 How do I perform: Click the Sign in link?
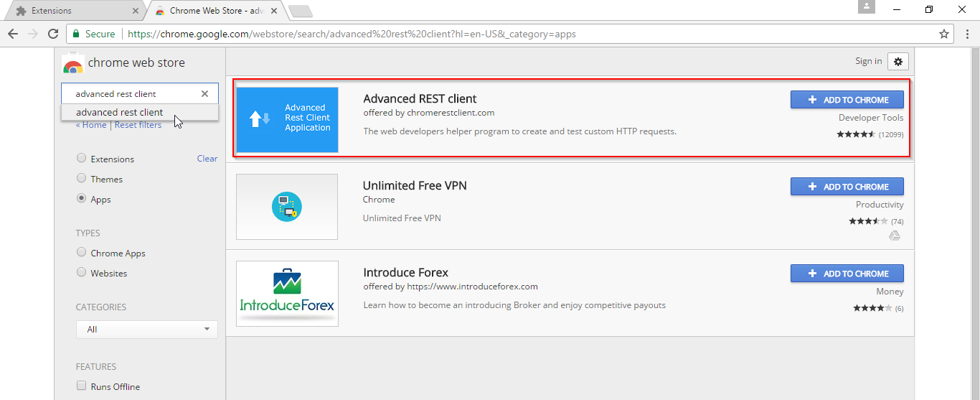point(868,61)
